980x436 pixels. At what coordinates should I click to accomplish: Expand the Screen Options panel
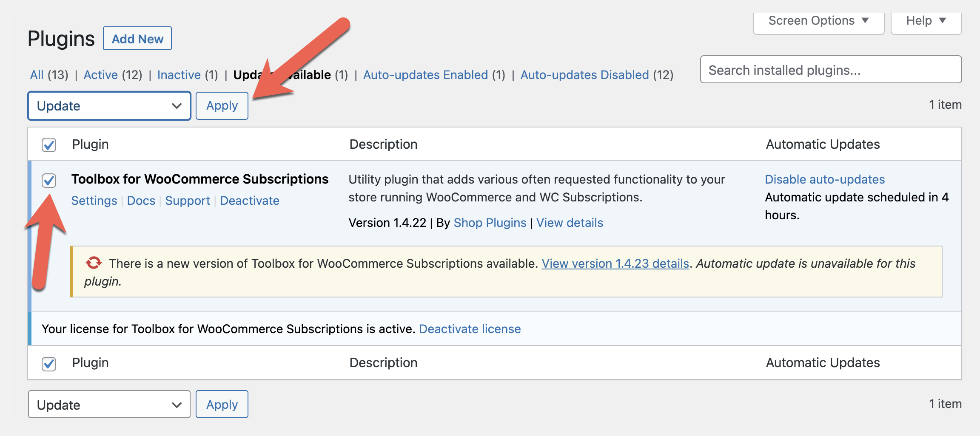818,21
